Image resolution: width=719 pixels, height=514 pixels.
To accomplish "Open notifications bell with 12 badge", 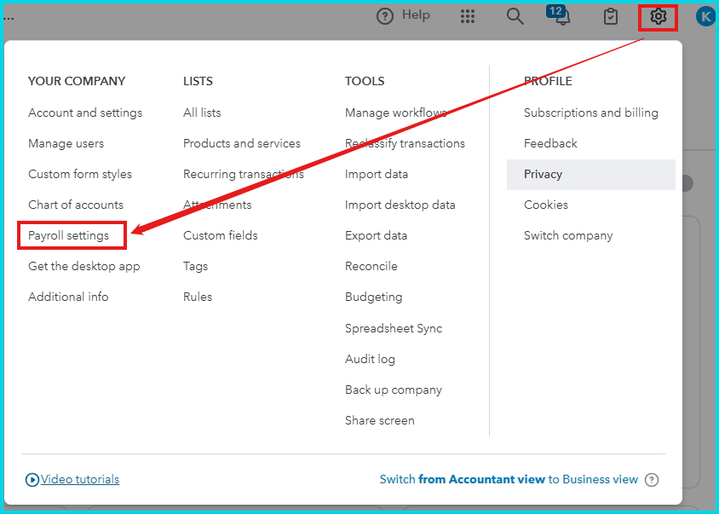I will point(558,15).
